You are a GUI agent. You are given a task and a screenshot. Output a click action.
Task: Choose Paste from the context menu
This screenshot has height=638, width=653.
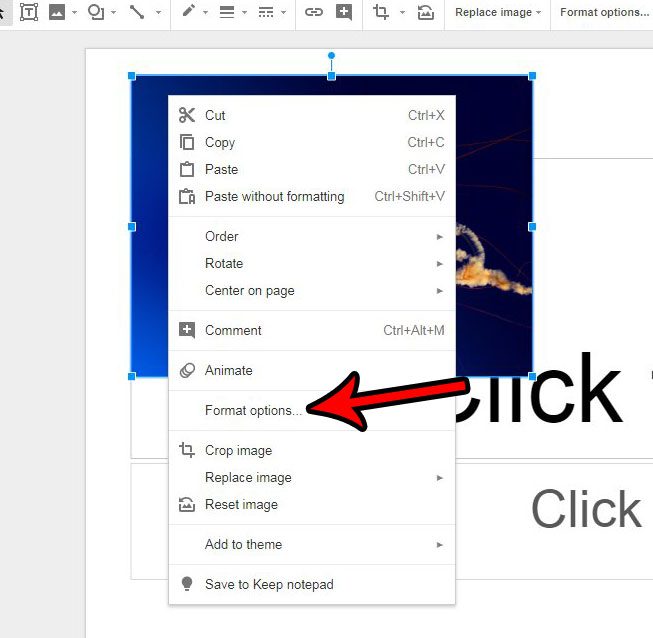(312, 169)
